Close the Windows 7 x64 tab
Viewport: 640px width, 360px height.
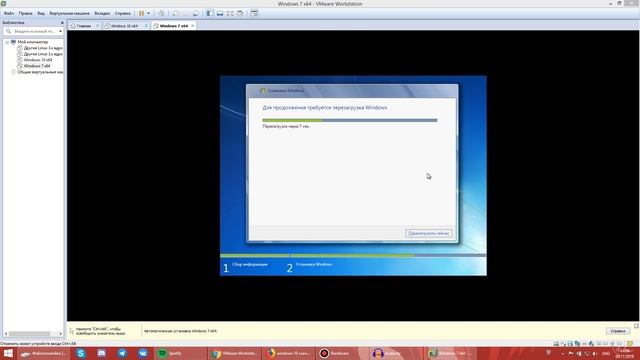[193, 26]
